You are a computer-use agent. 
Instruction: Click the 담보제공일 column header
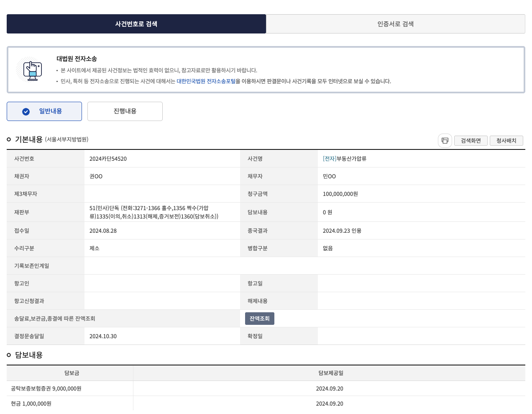330,373
